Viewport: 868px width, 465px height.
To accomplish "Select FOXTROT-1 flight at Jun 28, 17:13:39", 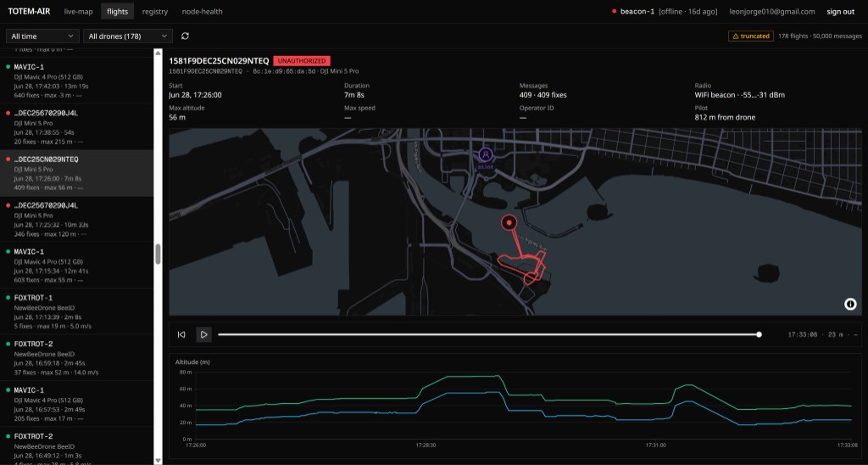I will click(x=76, y=311).
